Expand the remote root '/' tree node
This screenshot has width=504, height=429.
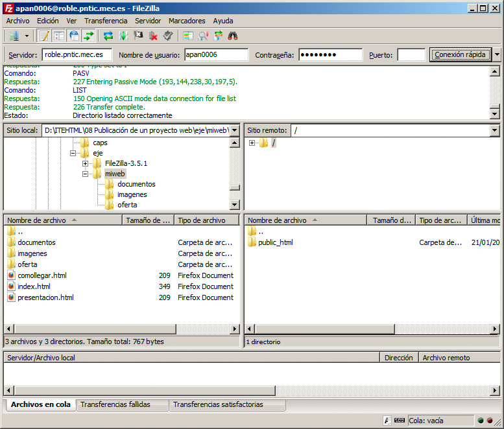pos(252,143)
